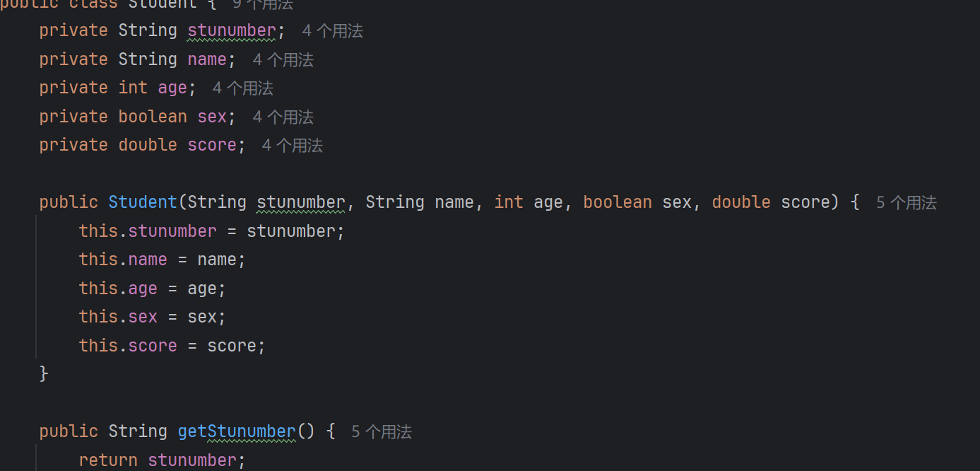Viewport: 980px width, 471px height.
Task: Click the constructor's closing brace
Action: click(44, 373)
